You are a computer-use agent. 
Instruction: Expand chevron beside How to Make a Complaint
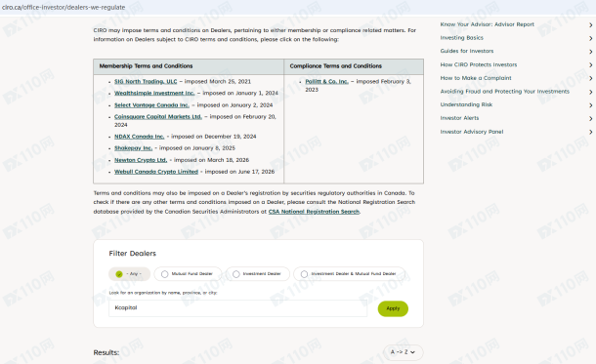coord(591,79)
